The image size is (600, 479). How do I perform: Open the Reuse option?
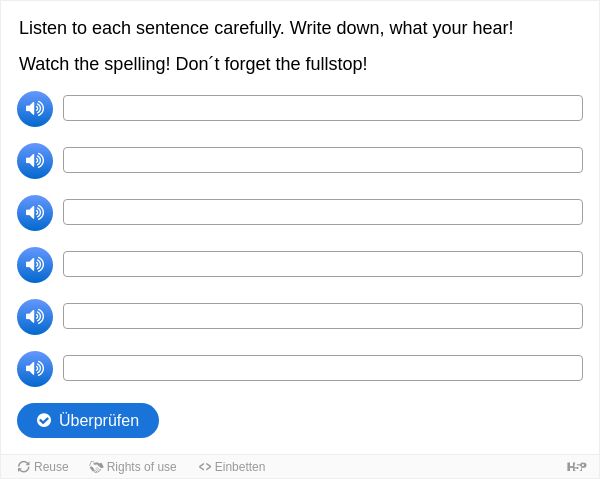tap(43, 467)
